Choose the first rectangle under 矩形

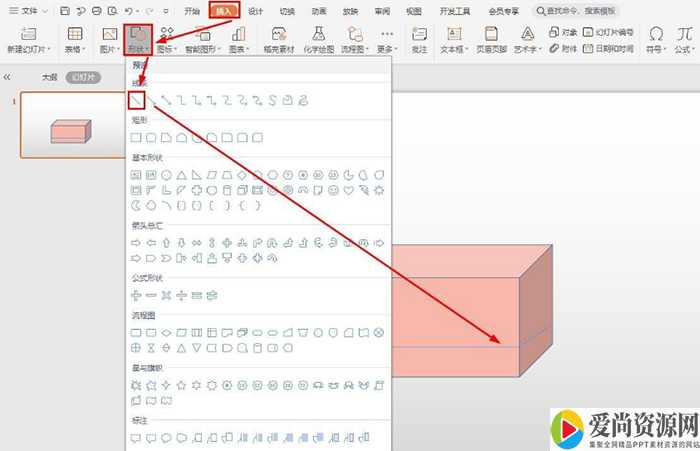coord(136,137)
